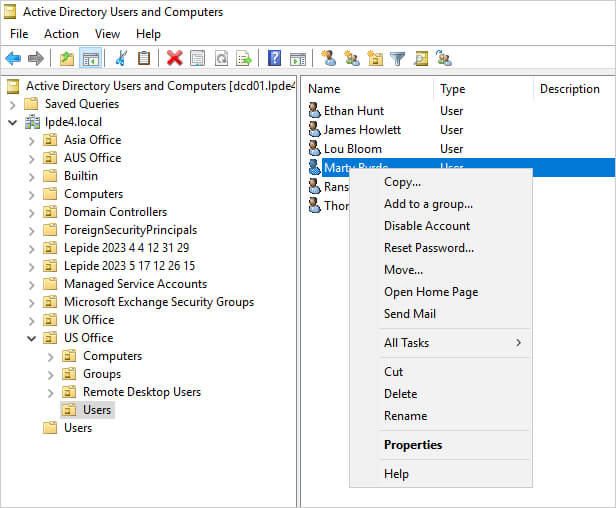616x508 pixels.
Task: Click the Saved Queries folder icon
Action: coord(31,104)
